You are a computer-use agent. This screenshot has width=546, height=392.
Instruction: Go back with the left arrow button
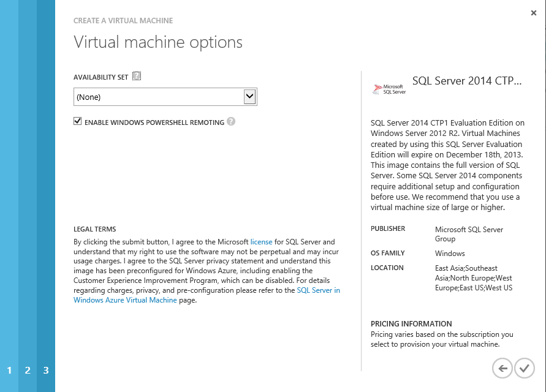click(x=502, y=368)
